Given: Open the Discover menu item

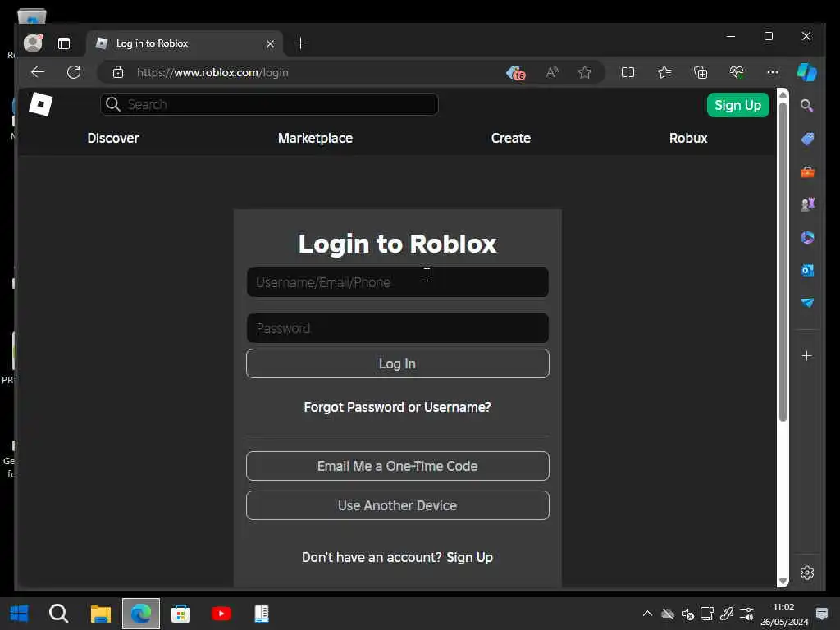Looking at the screenshot, I should (x=113, y=138).
